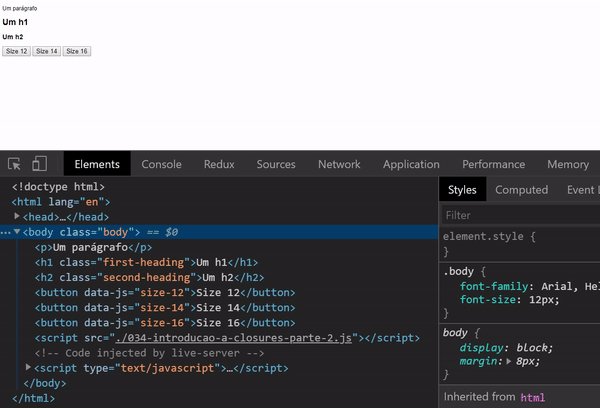This screenshot has height=408, width=600.
Task: Click the font-family property in .body rule
Action: coord(494,286)
